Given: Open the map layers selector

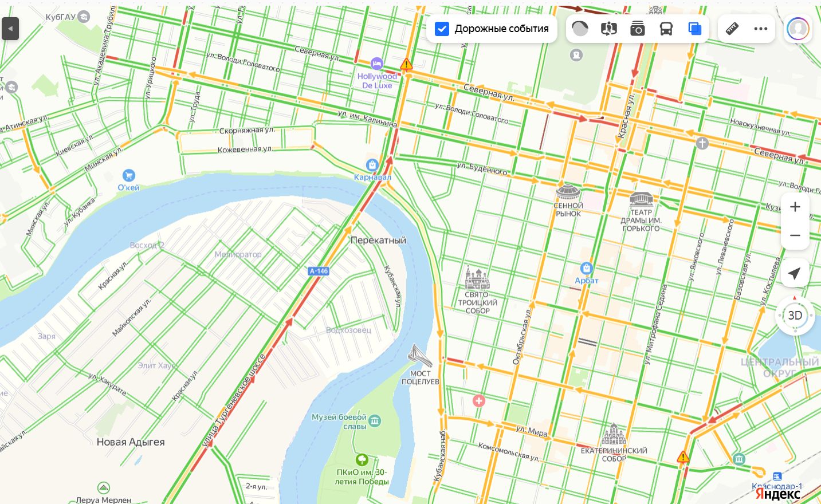Looking at the screenshot, I should pyautogui.click(x=695, y=29).
